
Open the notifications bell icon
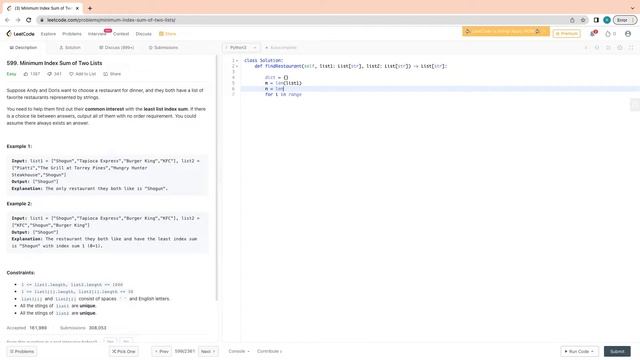tap(593, 33)
